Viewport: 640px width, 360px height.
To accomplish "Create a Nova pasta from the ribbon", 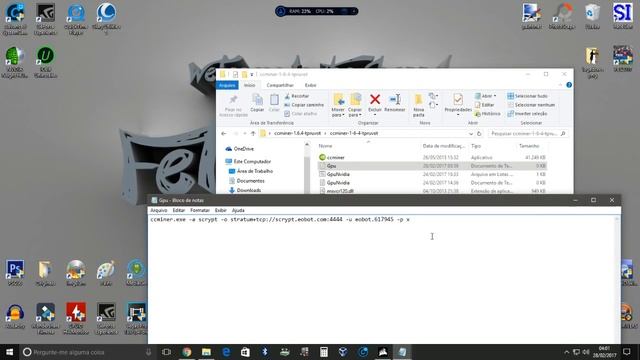I will [418, 104].
